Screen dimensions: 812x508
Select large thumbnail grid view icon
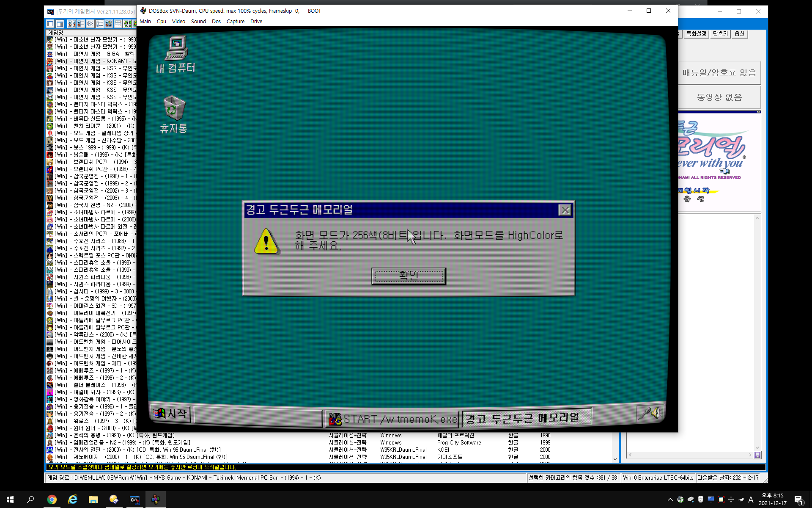click(x=109, y=24)
